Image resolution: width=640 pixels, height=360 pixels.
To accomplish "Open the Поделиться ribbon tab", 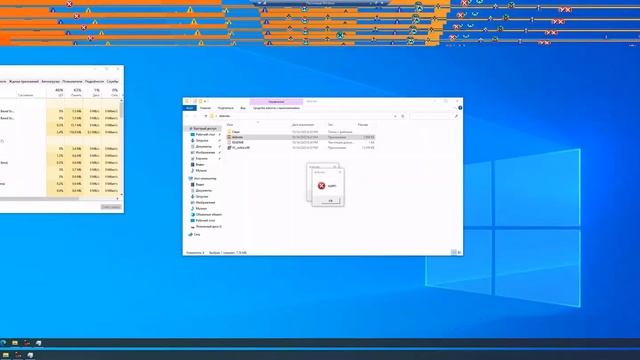I will point(226,108).
